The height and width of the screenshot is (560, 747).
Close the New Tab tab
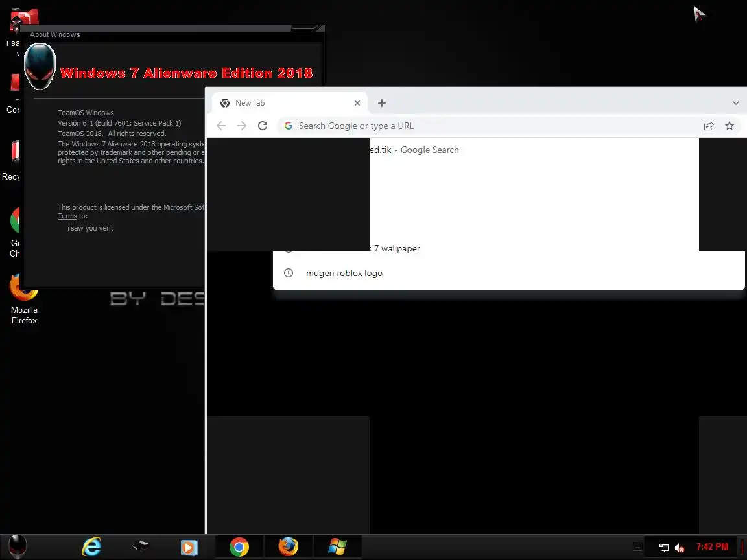(x=357, y=103)
